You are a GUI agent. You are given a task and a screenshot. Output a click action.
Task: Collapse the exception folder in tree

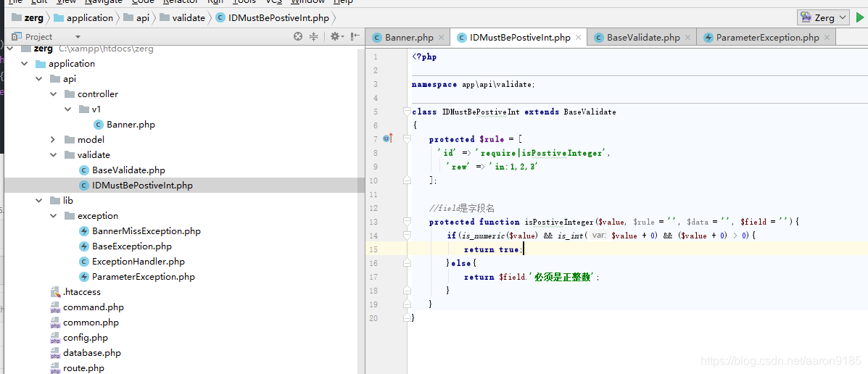[x=53, y=216]
